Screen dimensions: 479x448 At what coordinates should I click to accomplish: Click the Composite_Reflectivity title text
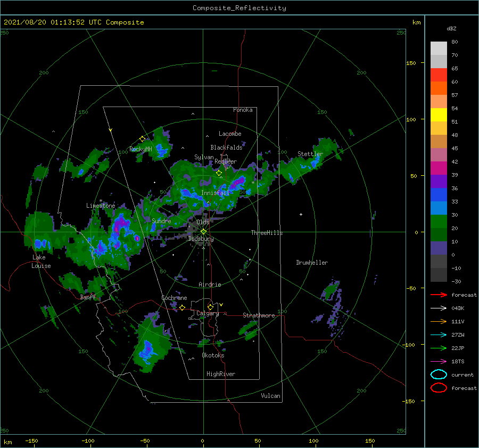click(239, 8)
